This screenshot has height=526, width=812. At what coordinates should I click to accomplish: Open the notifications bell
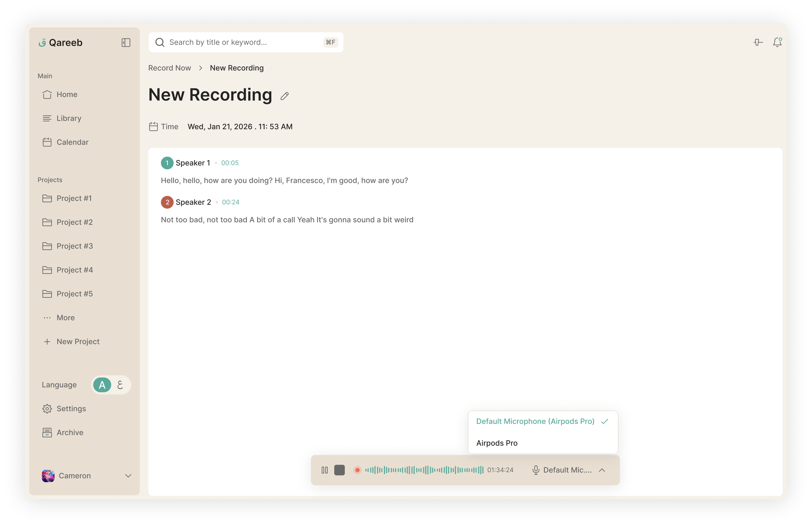(777, 42)
